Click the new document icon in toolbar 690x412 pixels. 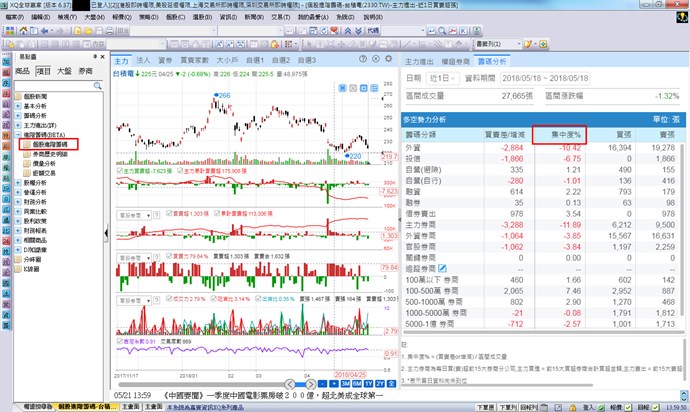[x=77, y=31]
